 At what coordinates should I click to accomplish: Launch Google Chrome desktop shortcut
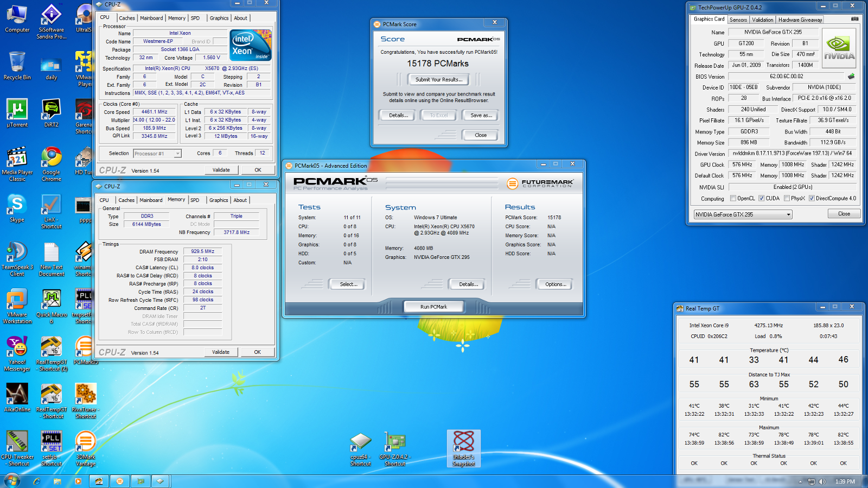pos(51,164)
